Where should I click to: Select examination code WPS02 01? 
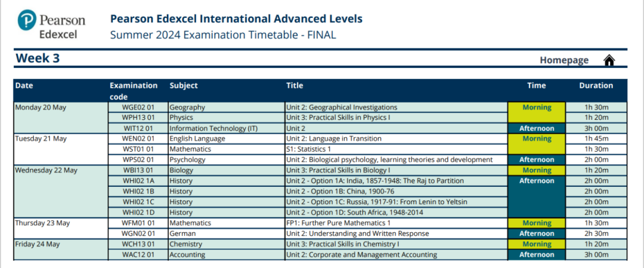[x=138, y=160]
